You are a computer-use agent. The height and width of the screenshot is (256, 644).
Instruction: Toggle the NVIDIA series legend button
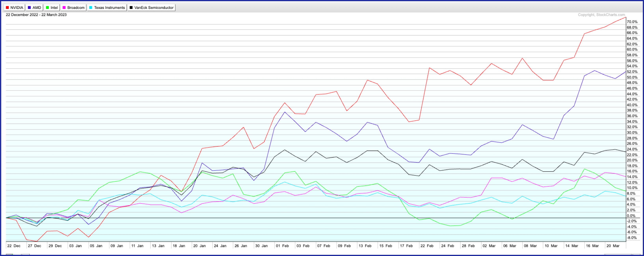pos(14,8)
